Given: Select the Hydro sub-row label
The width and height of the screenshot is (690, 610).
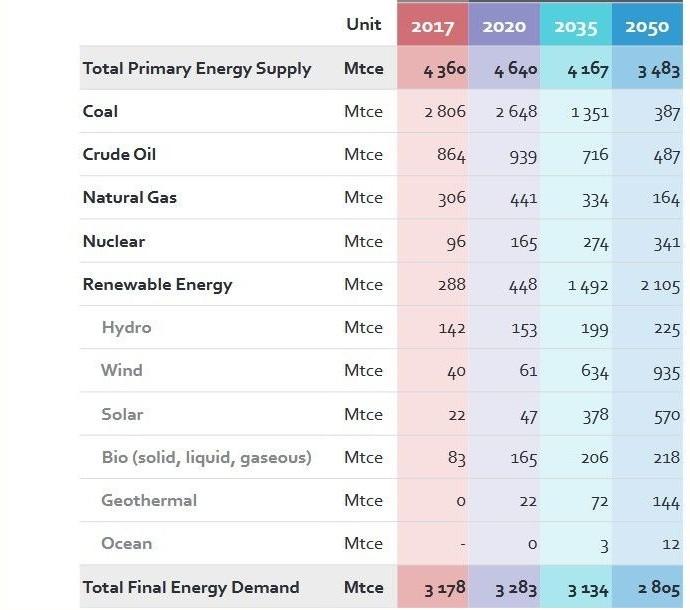Looking at the screenshot, I should tap(126, 327).
